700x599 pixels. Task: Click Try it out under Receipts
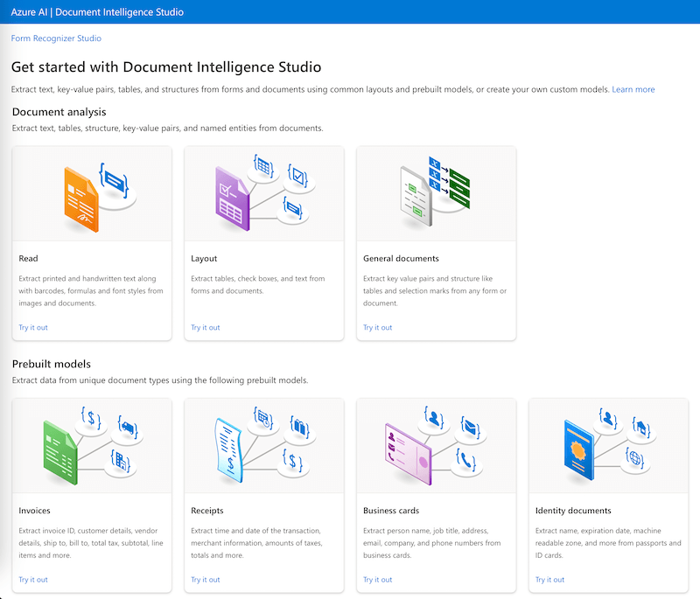click(206, 580)
